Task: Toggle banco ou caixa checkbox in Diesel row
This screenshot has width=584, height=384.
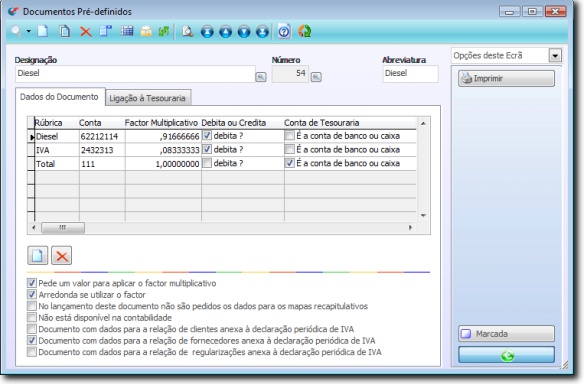Action: point(289,136)
